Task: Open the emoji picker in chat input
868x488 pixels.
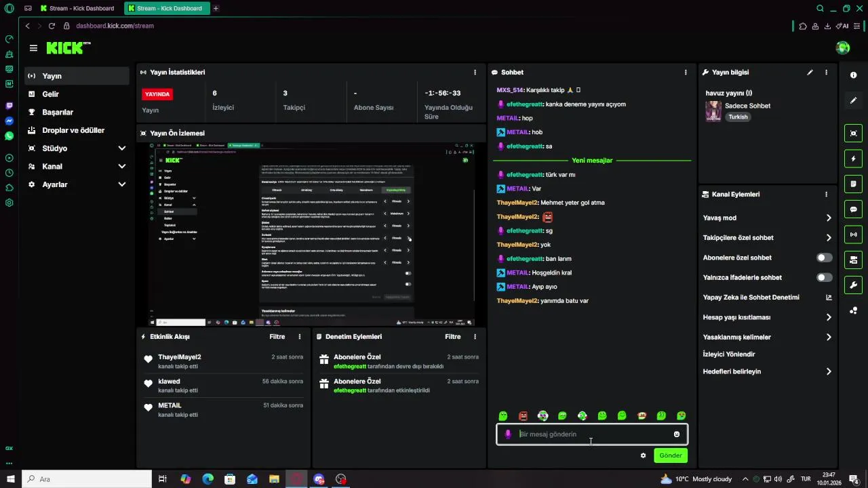Action: pos(676,434)
